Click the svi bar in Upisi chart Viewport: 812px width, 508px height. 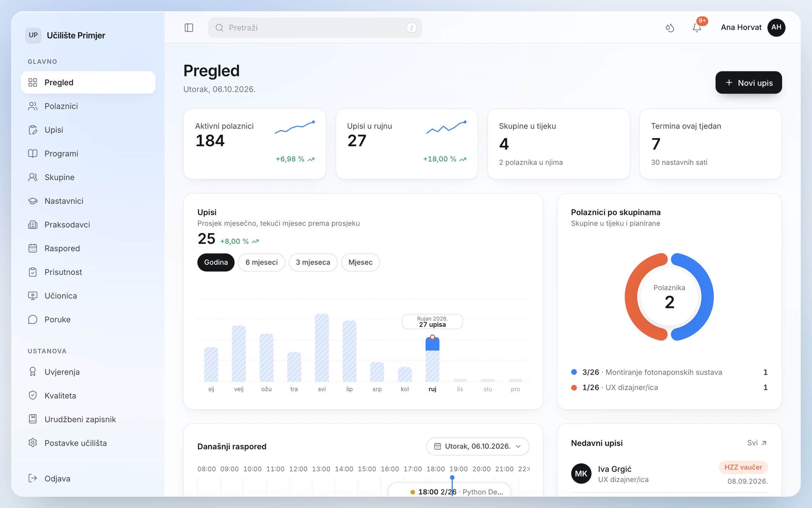tap(322, 348)
